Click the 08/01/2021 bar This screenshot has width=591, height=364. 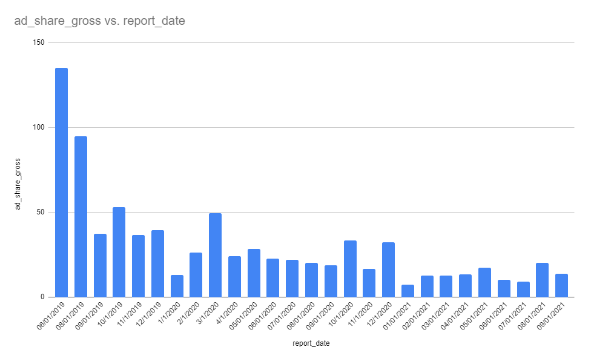pos(542,280)
